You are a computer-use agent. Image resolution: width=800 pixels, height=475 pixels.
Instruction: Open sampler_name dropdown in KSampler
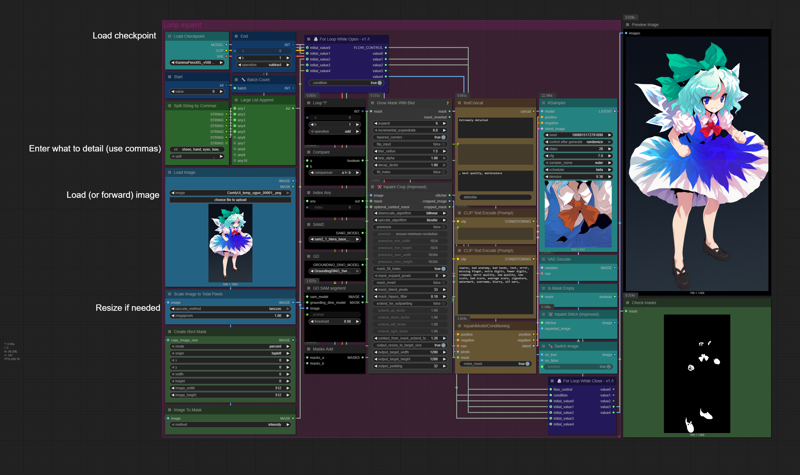click(x=578, y=163)
